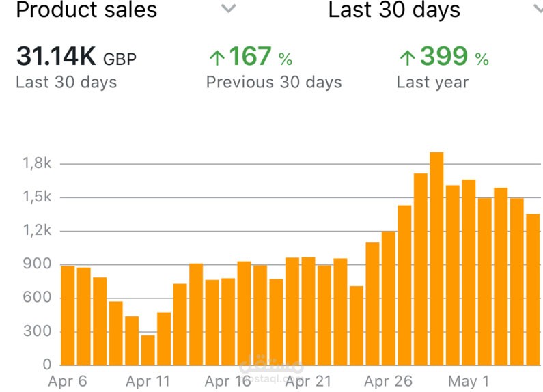
Task: Click the green up arrow beside 399%
Action: pos(408,58)
